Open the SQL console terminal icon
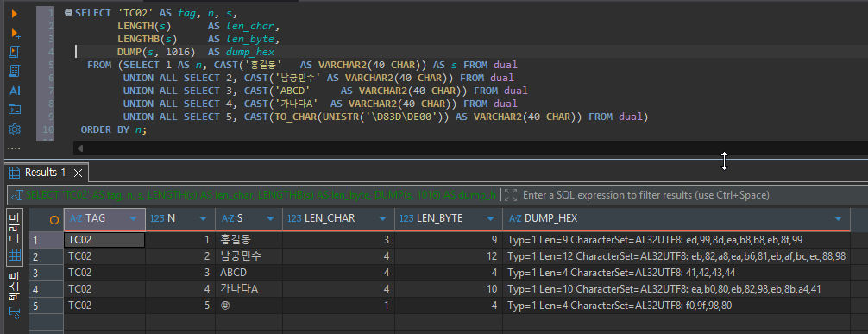The width and height of the screenshot is (868, 334). 15,109
